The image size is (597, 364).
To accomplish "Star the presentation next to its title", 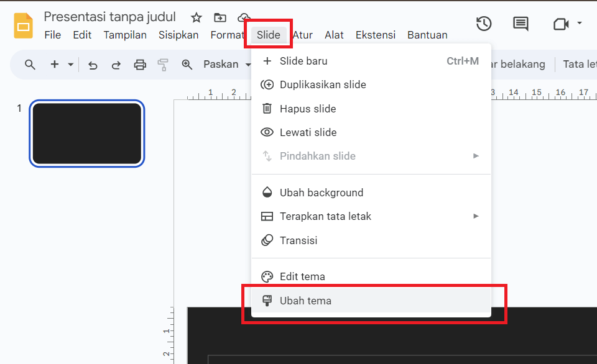I will [x=196, y=18].
